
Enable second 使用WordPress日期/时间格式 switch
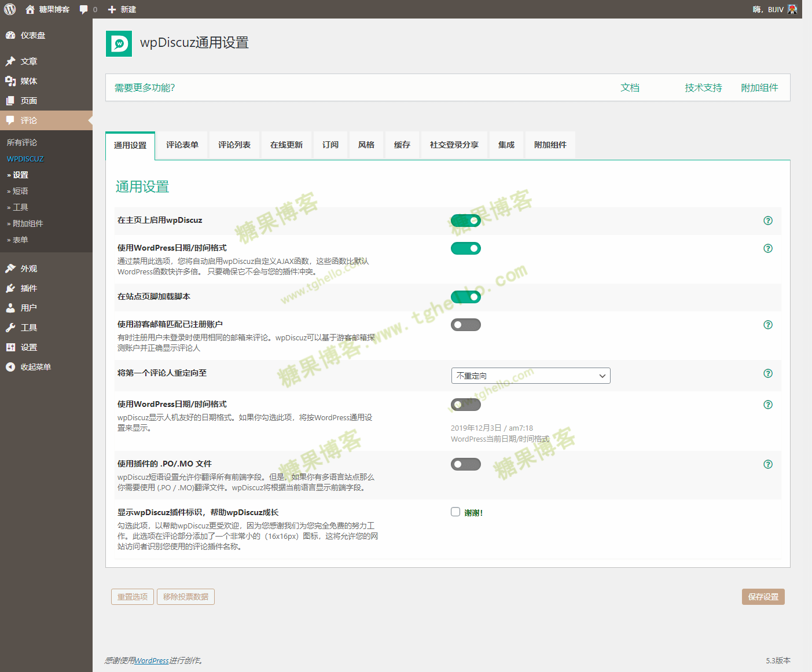(x=466, y=405)
